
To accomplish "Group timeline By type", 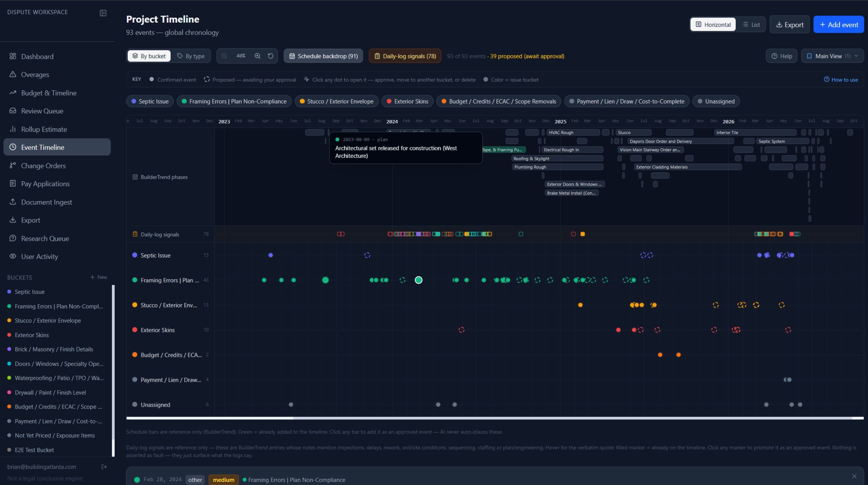I will click(191, 56).
